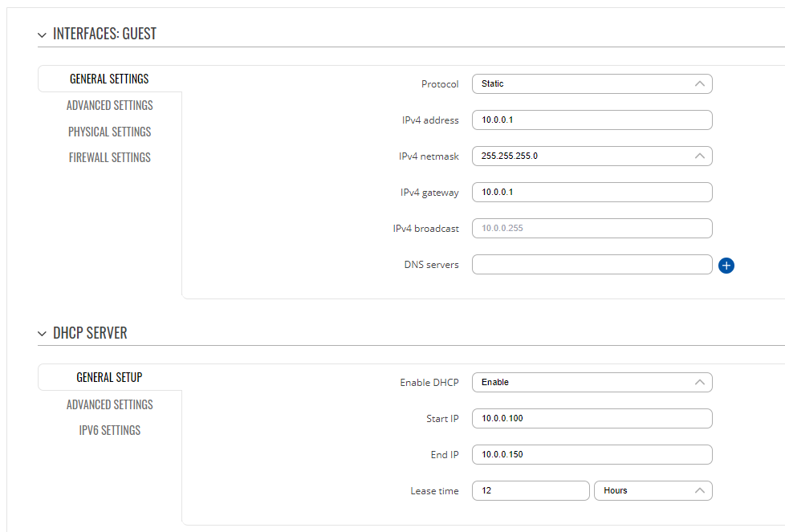
Task: Click the IPv4 gateway field
Action: click(592, 193)
